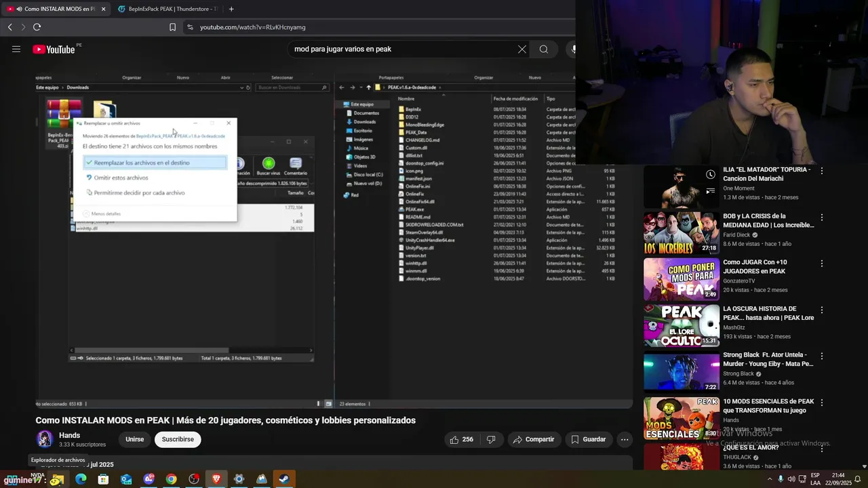Subscribe with the Suscribirse button

[x=178, y=439]
